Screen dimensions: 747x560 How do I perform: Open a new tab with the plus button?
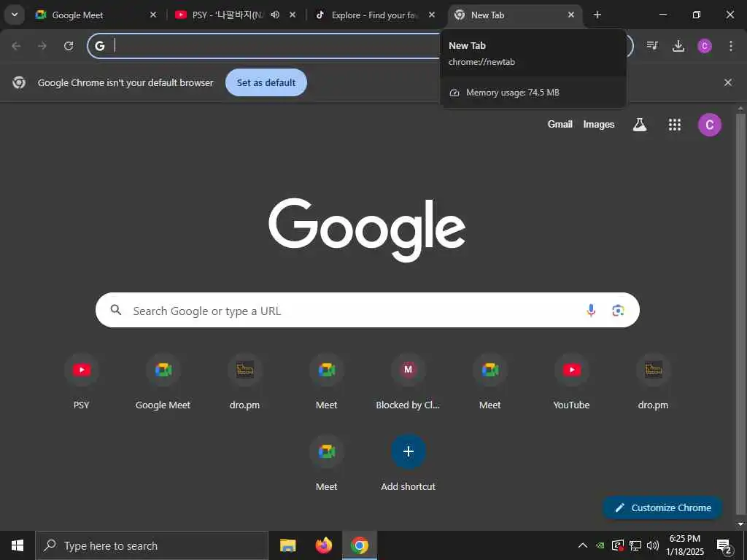tap(597, 15)
